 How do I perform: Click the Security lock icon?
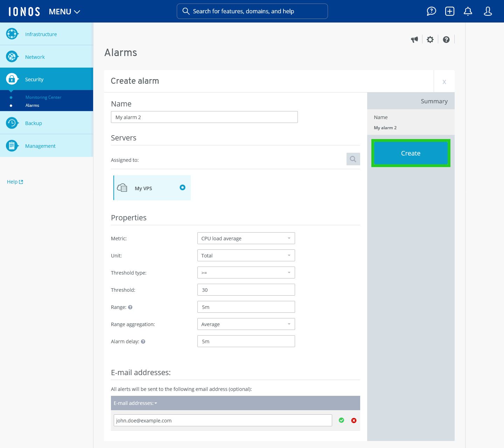[x=12, y=79]
